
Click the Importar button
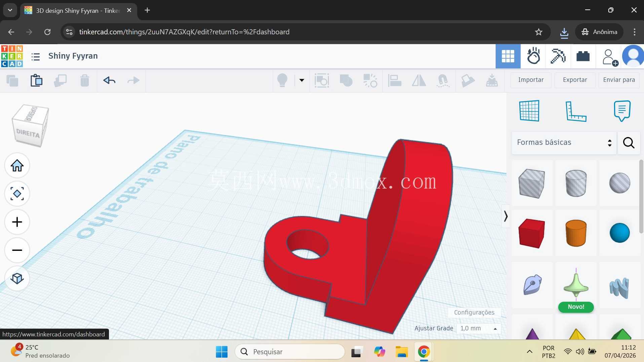pos(531,80)
